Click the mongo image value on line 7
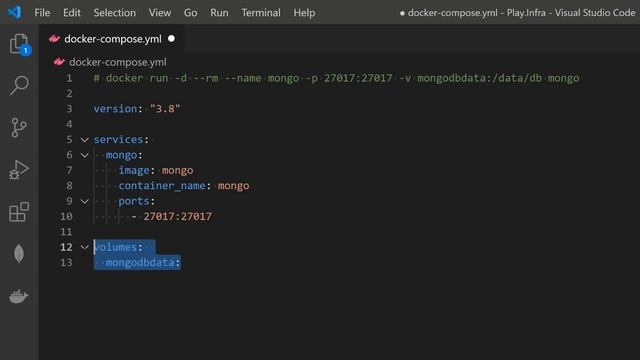This screenshot has width=640, height=360. [178, 170]
